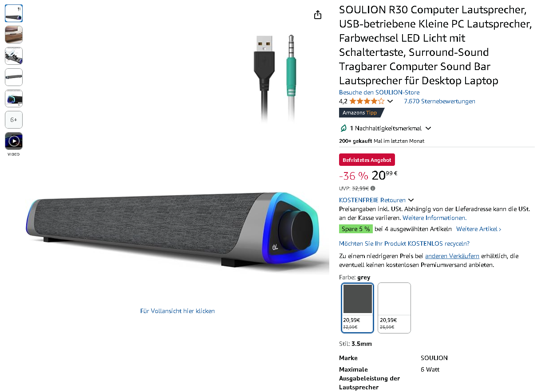The width and height of the screenshot is (537, 392).
Task: Visit the SOULION-Store link
Action: tap(379, 92)
